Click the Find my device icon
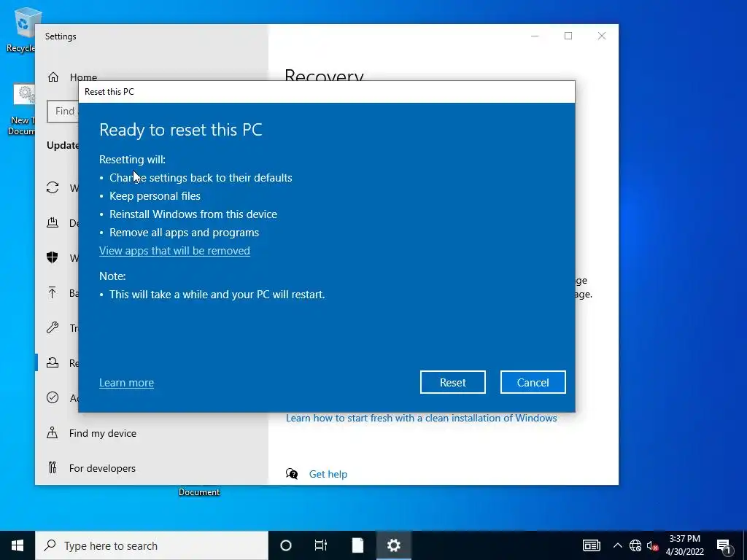 coord(53,433)
